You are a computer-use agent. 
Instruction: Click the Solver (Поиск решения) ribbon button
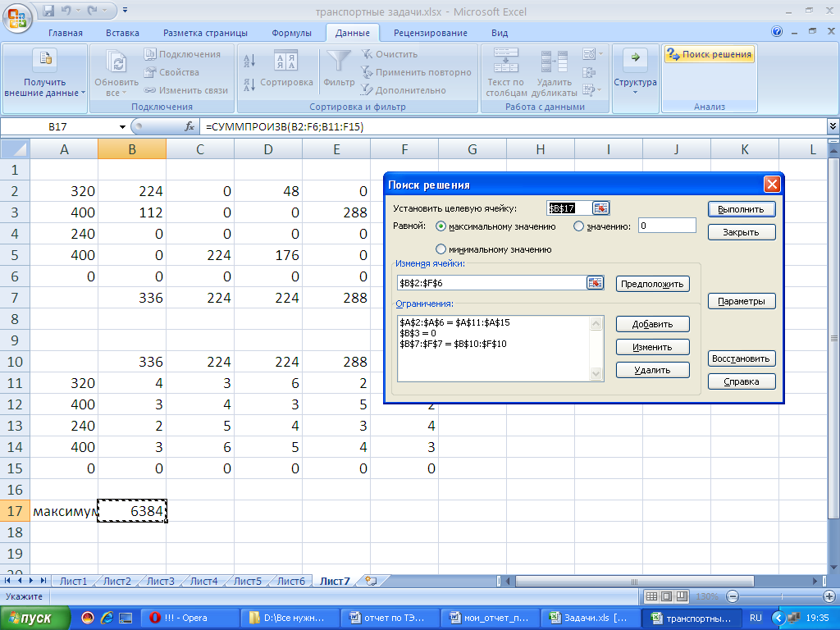pyautogui.click(x=710, y=54)
